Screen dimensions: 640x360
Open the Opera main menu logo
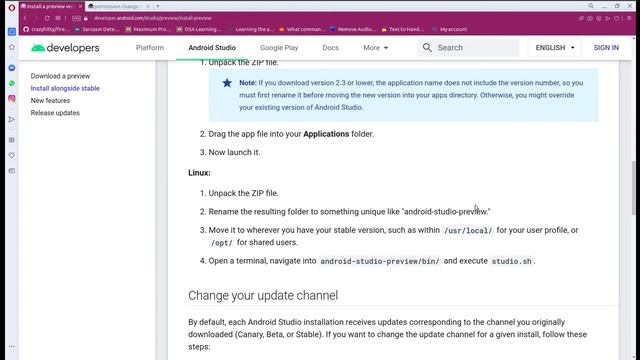(x=11, y=7)
